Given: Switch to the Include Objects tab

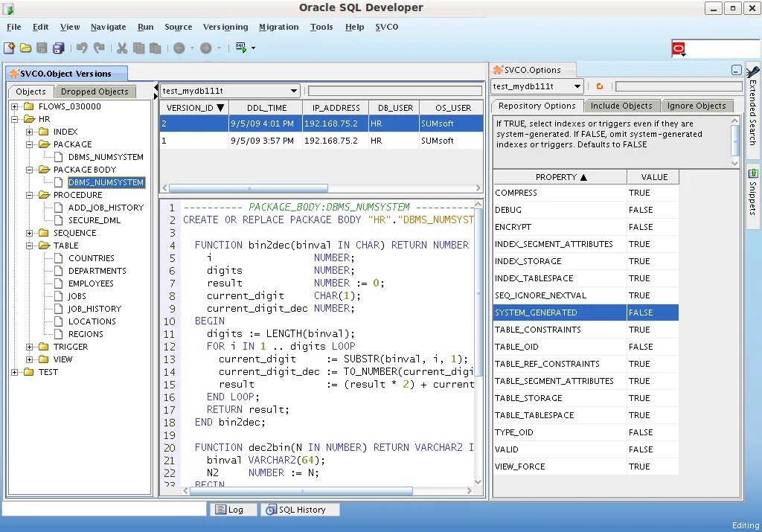Looking at the screenshot, I should pos(621,106).
